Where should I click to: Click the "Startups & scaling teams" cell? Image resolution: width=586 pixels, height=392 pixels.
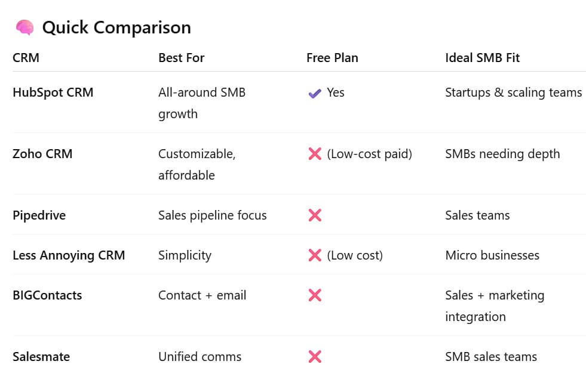513,92
